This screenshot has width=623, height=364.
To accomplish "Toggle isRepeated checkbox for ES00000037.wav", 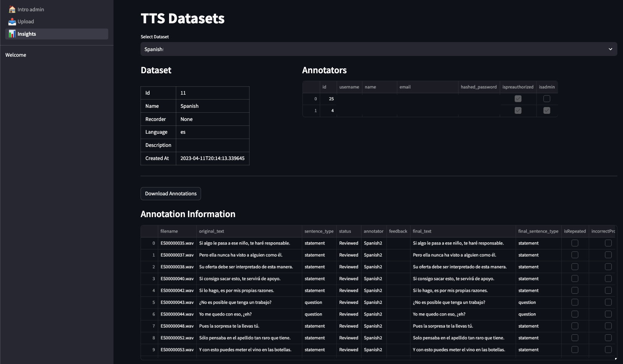I will tap(575, 255).
